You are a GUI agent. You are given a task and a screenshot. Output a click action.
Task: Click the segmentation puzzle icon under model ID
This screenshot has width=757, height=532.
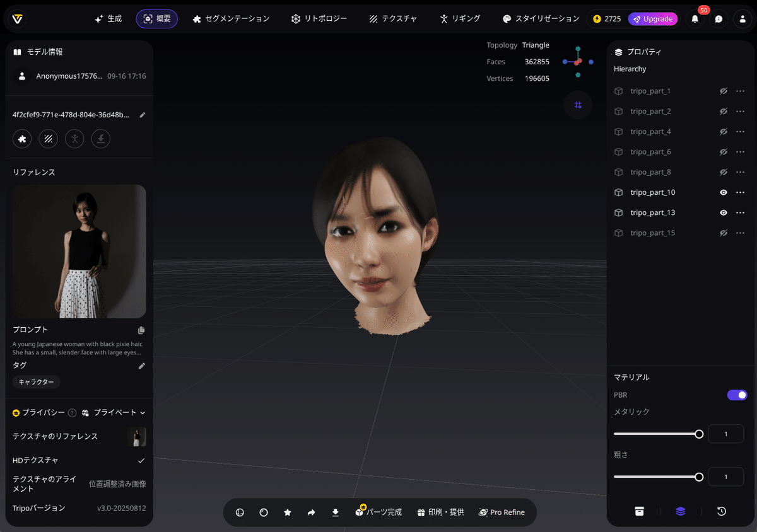22,139
